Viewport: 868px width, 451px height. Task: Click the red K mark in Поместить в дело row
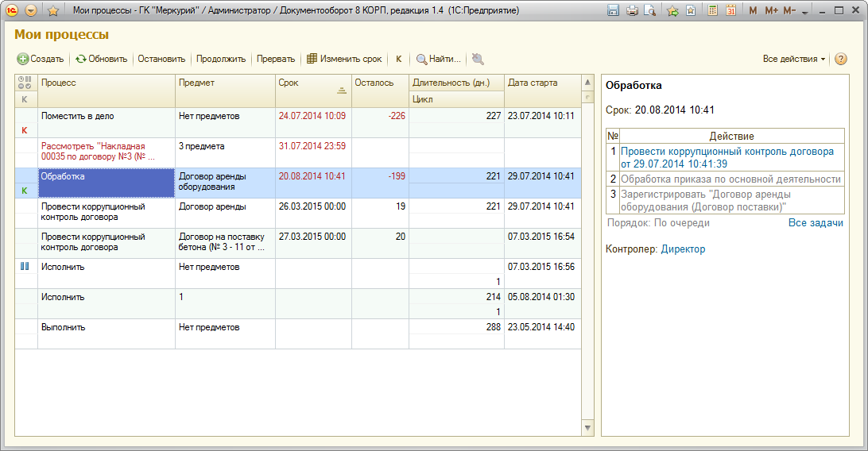point(25,130)
